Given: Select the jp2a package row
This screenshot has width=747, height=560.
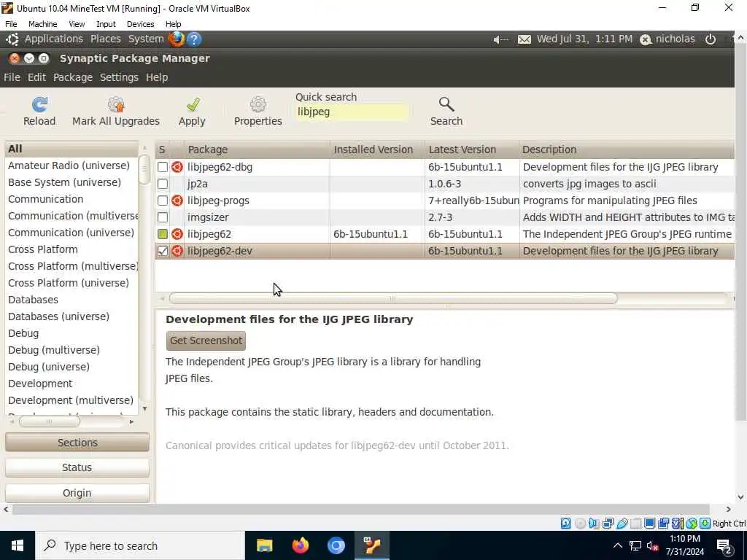Looking at the screenshot, I should point(445,184).
